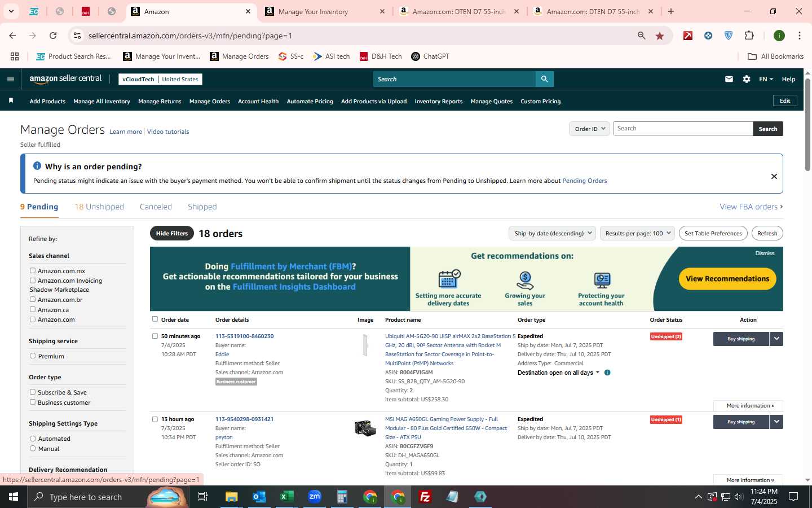Open Excel from the taskbar

[286, 497]
